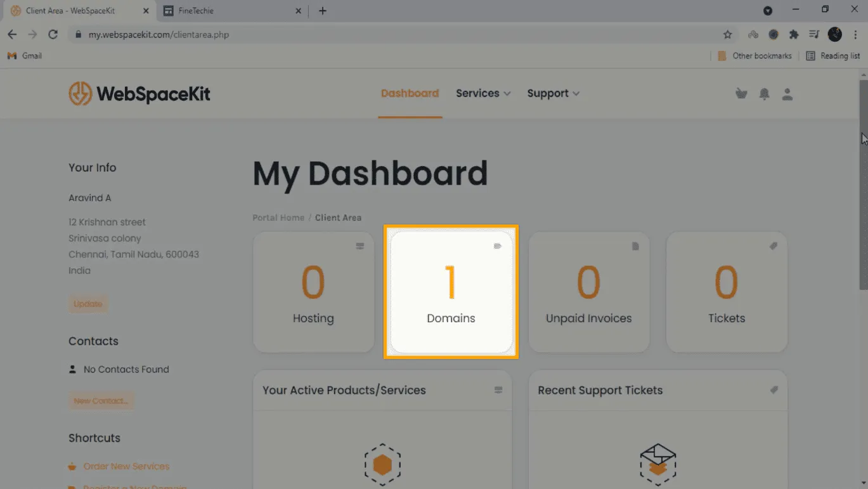Select the Dashboard menu item

(x=410, y=93)
